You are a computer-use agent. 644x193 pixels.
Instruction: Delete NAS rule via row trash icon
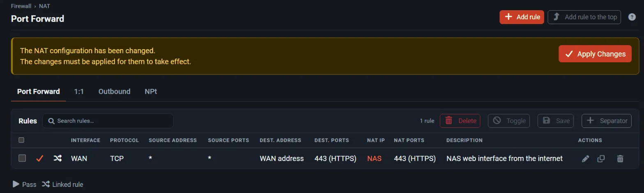(x=620, y=159)
